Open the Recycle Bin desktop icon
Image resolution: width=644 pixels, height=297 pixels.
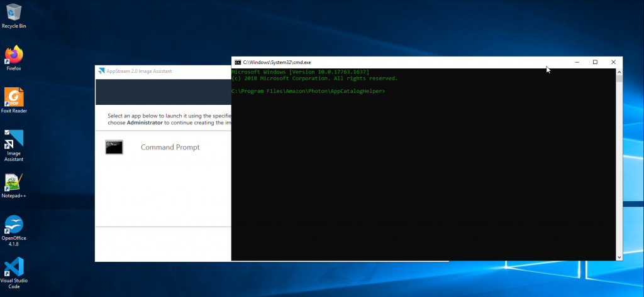[14, 16]
